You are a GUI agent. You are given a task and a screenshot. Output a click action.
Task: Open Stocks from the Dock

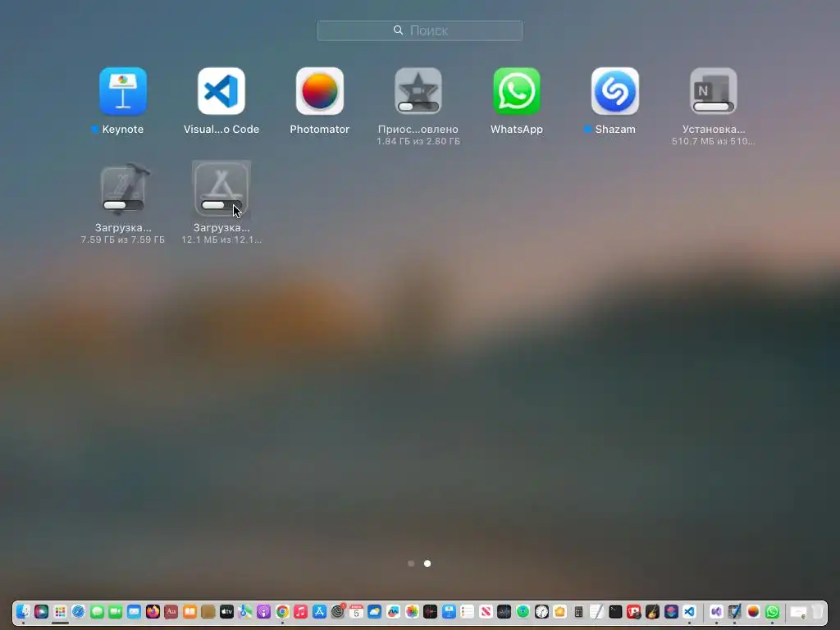tap(504, 612)
